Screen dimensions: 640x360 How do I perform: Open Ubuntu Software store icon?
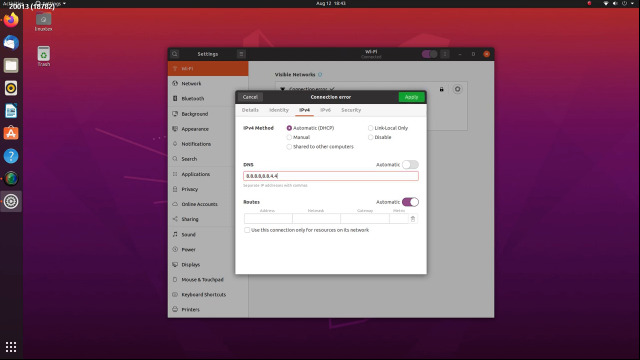11,133
